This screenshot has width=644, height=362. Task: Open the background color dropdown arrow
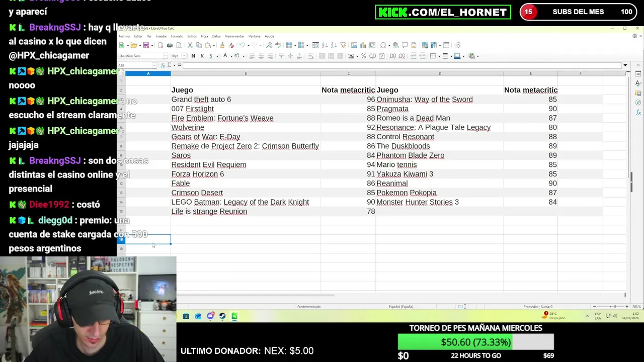244,56
